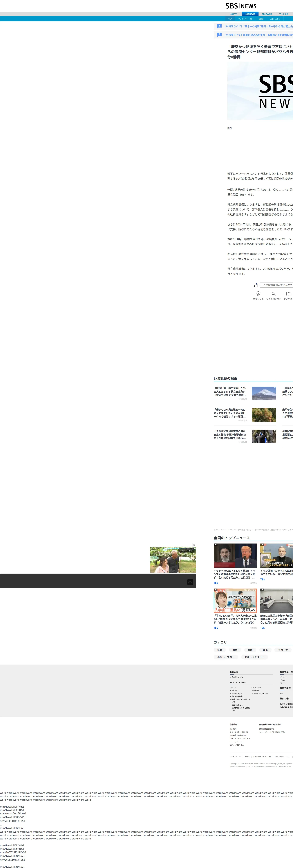293x868 pixels.
Task: Click the alert icon on the second live banner
Action: (x=219, y=35)
